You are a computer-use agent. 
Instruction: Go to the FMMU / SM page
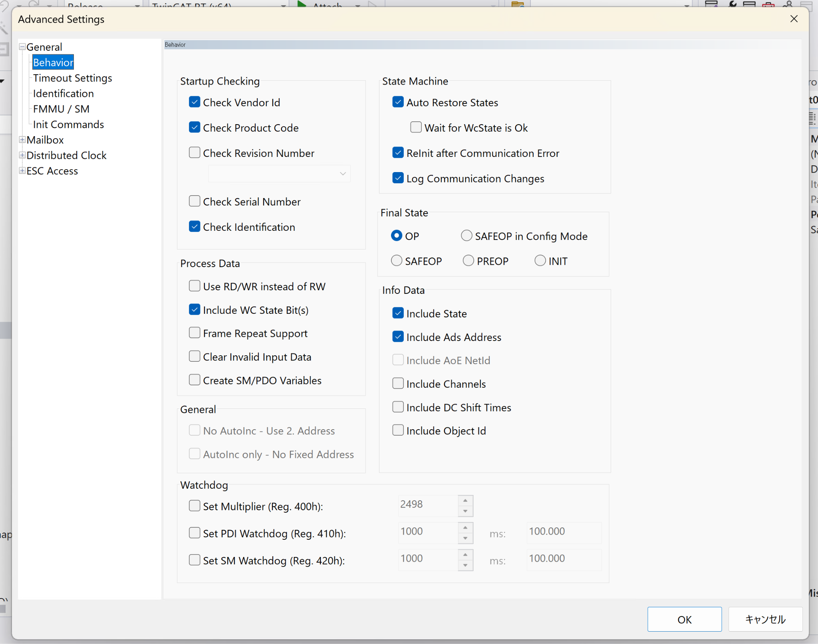61,109
